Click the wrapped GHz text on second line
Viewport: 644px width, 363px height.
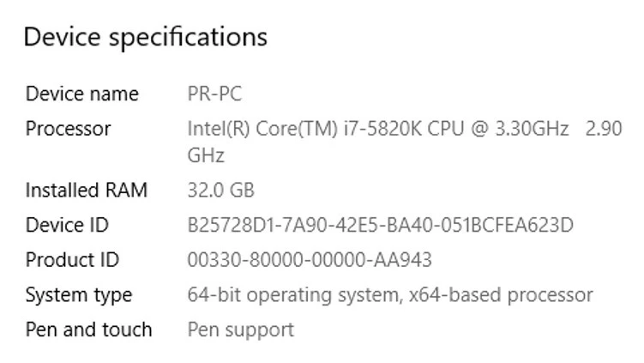point(206,155)
